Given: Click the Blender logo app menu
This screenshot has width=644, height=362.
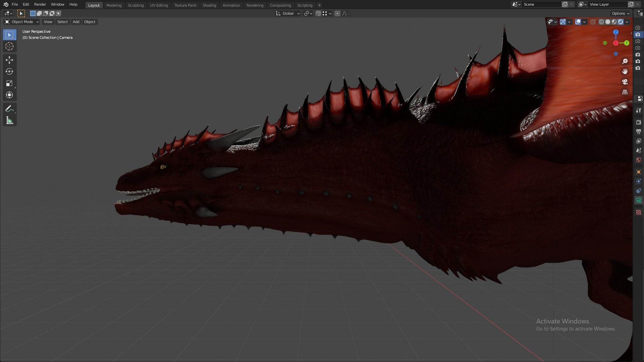Looking at the screenshot, I should 6,4.
